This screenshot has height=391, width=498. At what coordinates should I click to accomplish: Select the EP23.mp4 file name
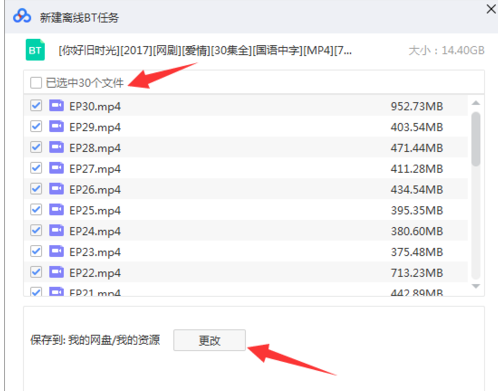pyautogui.click(x=95, y=252)
